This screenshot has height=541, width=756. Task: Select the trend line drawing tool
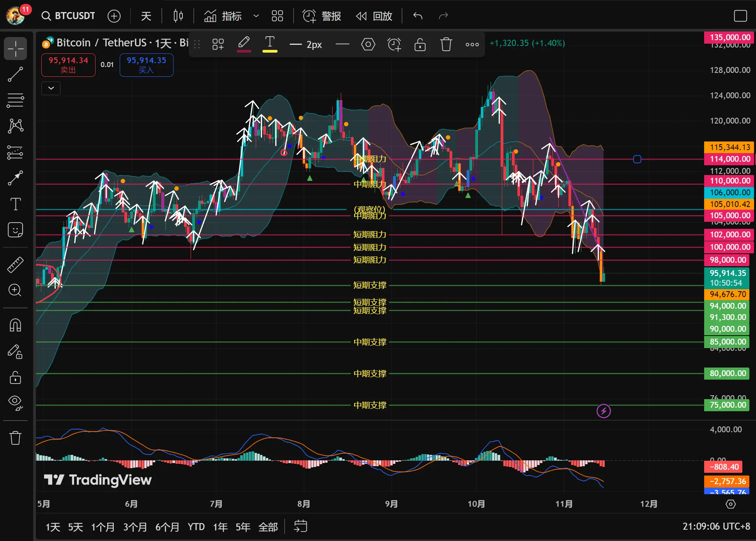(x=15, y=74)
